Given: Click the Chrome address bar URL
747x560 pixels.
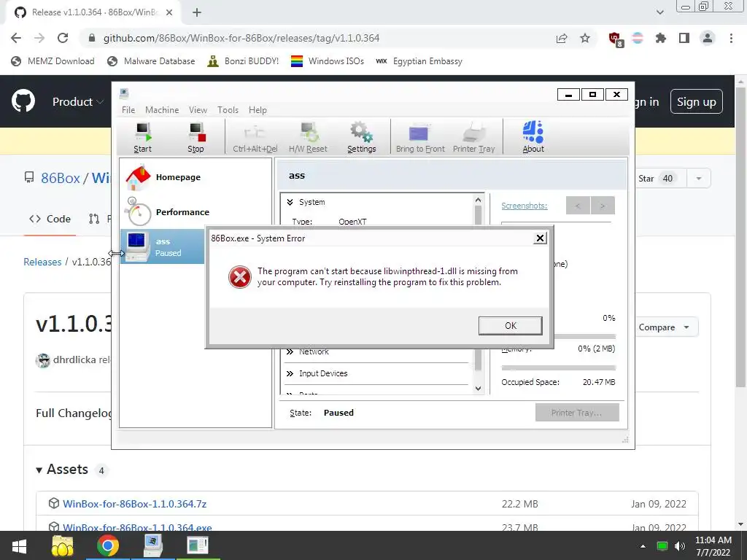Looking at the screenshot, I should click(x=241, y=38).
